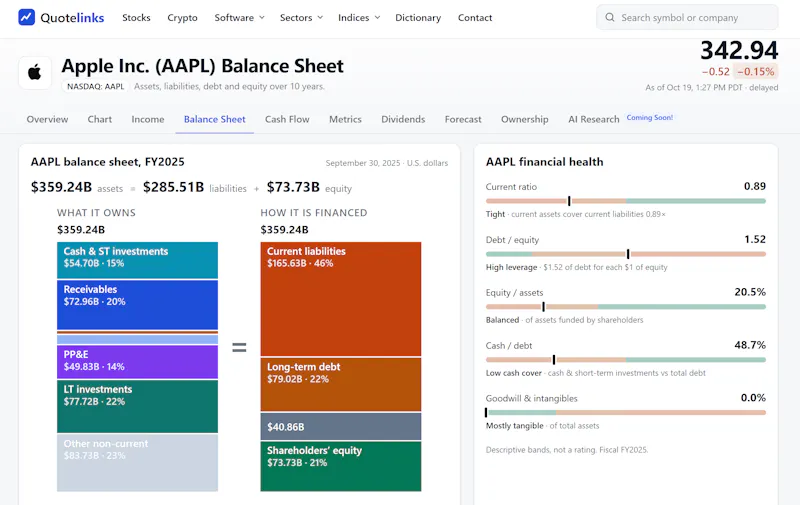This screenshot has width=800, height=505.
Task: Open the Stocks nav link
Action: [136, 17]
